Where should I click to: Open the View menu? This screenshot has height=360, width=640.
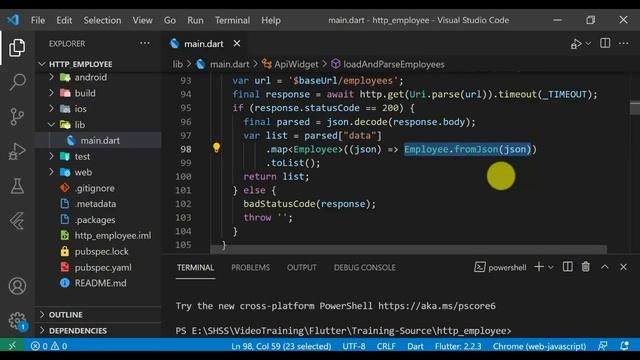click(142, 20)
